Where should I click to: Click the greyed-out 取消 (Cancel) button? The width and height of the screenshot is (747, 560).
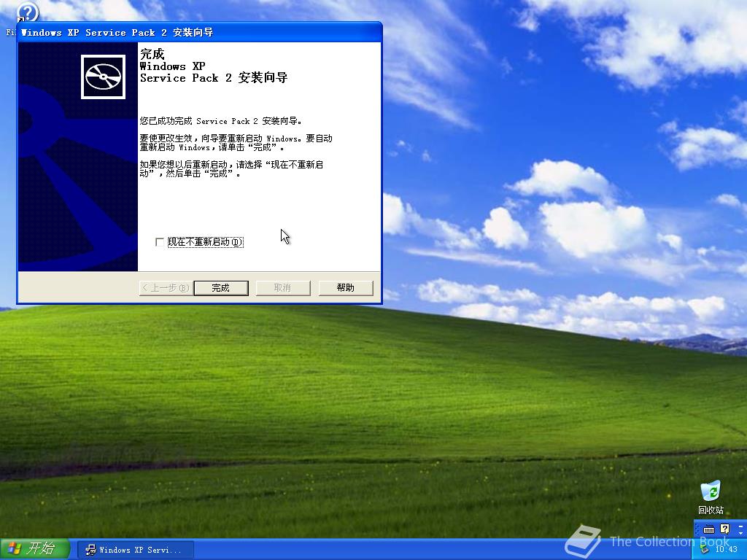tap(283, 287)
